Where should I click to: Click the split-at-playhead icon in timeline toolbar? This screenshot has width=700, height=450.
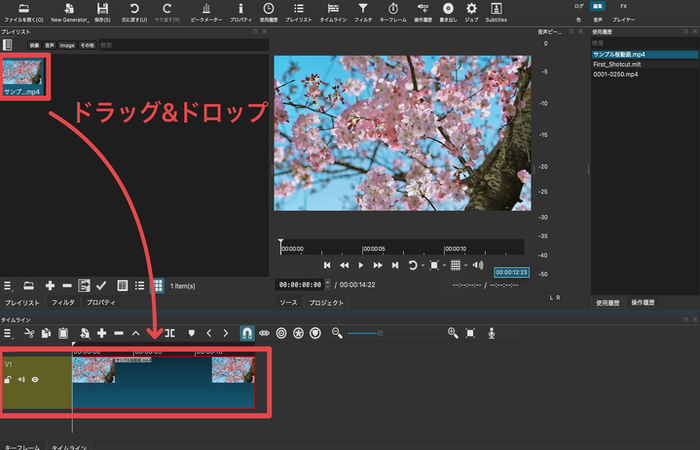[170, 333]
